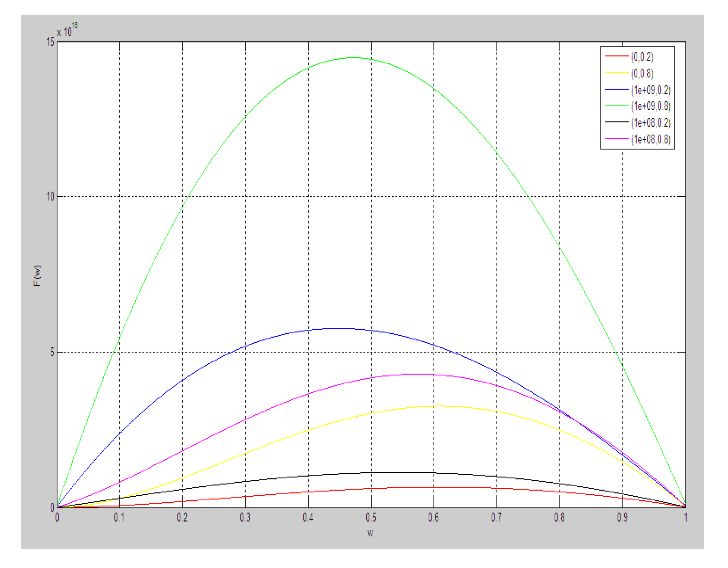Click the x10^16 exponent label
Screen dimensions: 728x568
(x=67, y=31)
